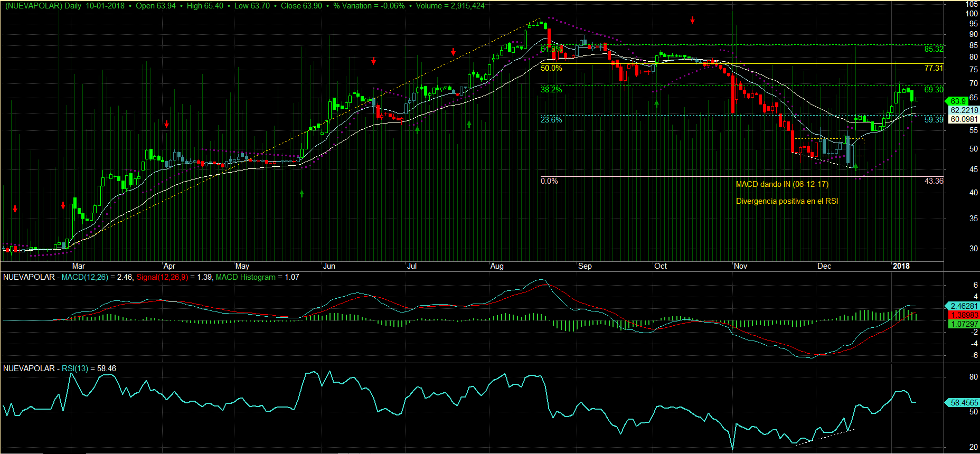The height and width of the screenshot is (454, 980).
Task: Click the Aug label on time axis
Action: tap(497, 266)
